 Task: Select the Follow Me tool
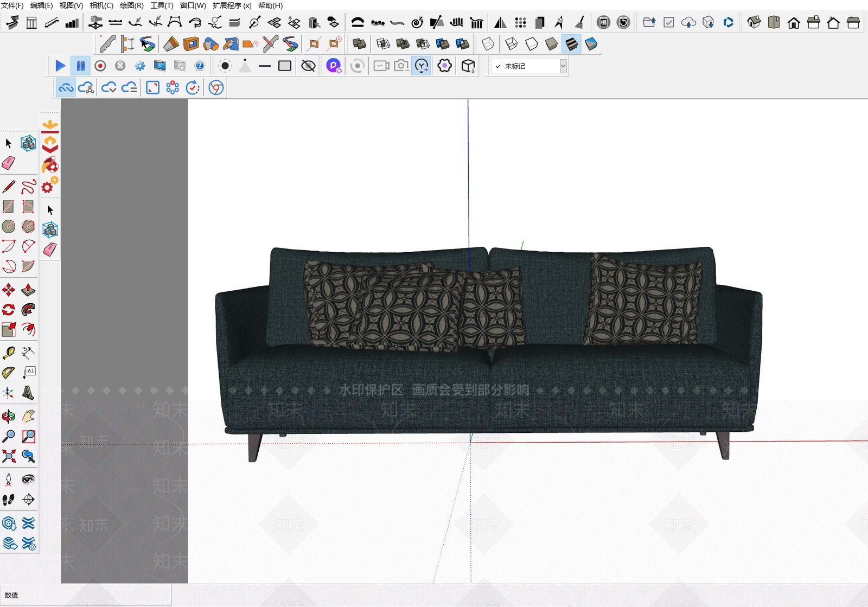[29, 310]
